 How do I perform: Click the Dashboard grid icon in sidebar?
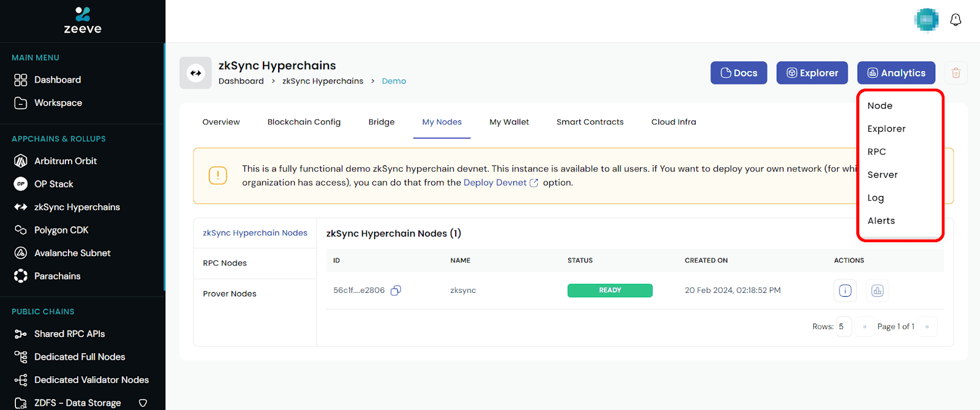coord(21,80)
